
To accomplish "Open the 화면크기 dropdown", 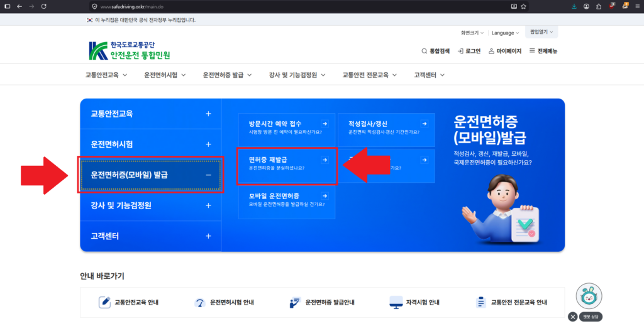I will 472,33.
